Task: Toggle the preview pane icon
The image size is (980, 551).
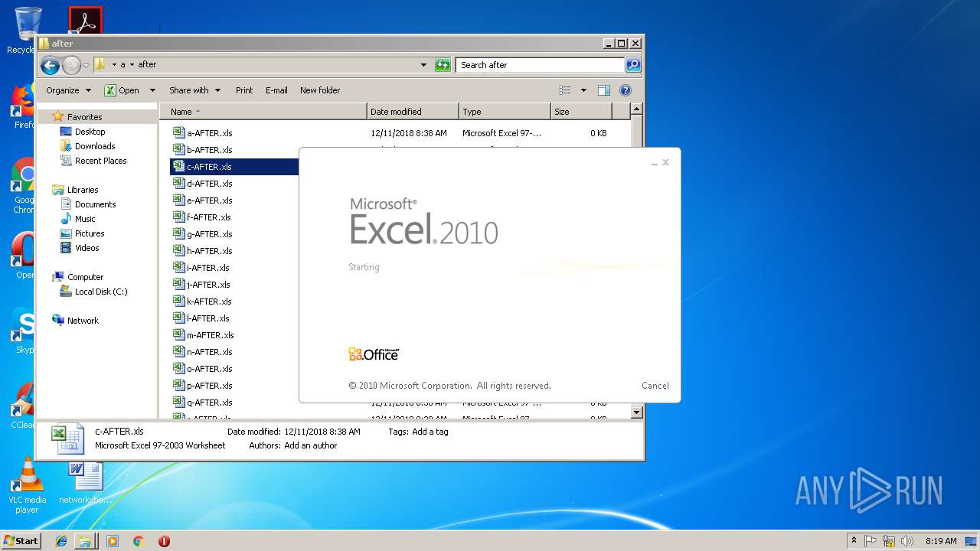Action: tap(604, 90)
